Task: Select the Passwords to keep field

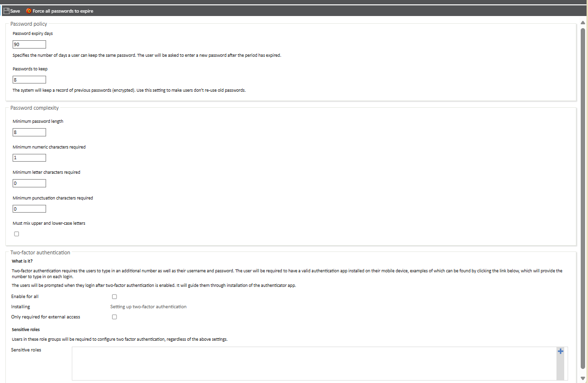Action: pyautogui.click(x=29, y=80)
